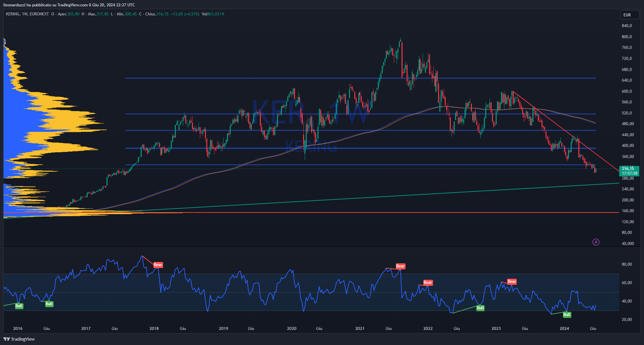Click the 2018 label on time axis
Screen dimensions: 644x345
point(154,328)
